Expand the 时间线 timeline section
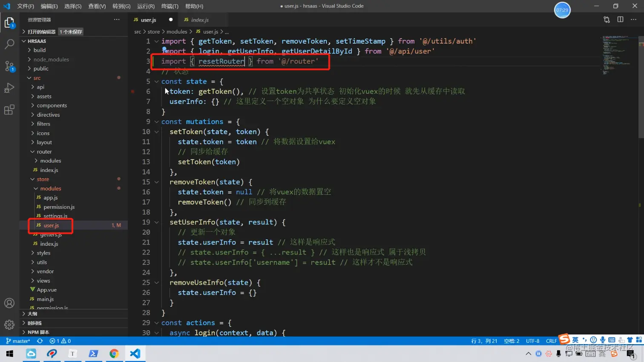The image size is (644, 362). tap(74, 323)
